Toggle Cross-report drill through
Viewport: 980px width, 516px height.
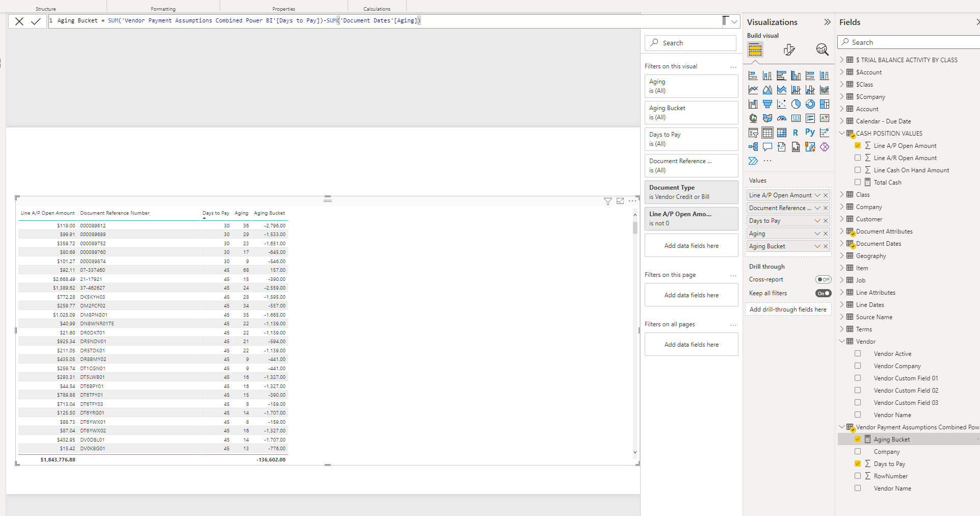click(823, 279)
